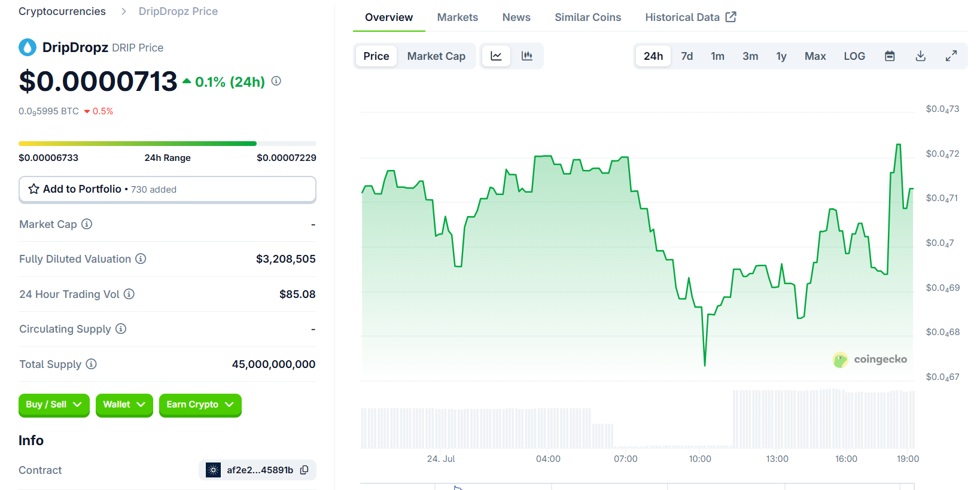This screenshot has height=490, width=980.
Task: Click the star icon in Add to Portfolio
Action: [x=34, y=189]
